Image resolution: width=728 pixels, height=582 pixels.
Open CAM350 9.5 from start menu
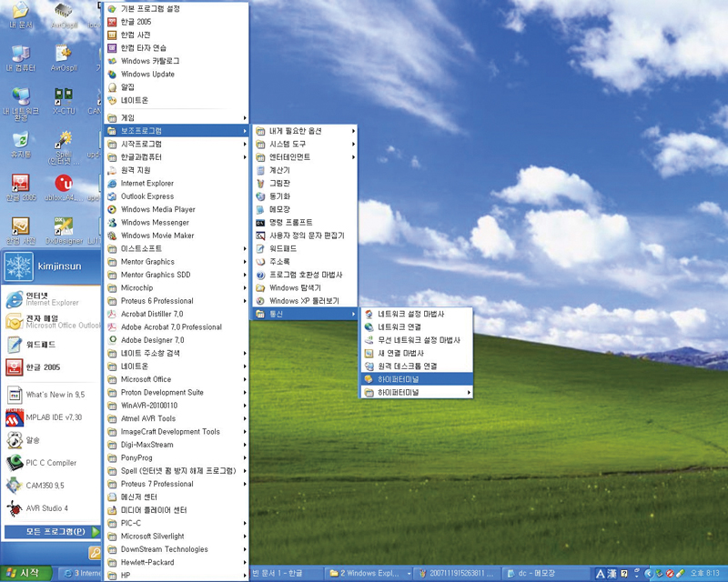pyautogui.click(x=51, y=486)
